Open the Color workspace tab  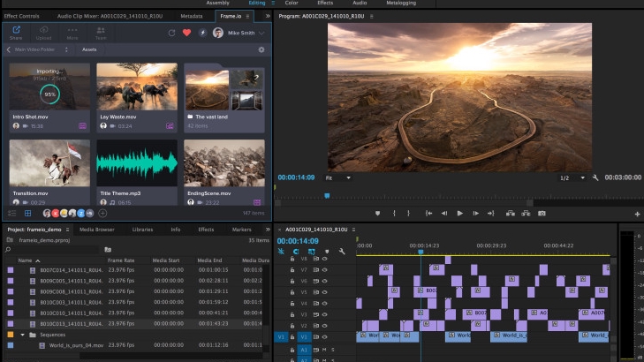(291, 4)
